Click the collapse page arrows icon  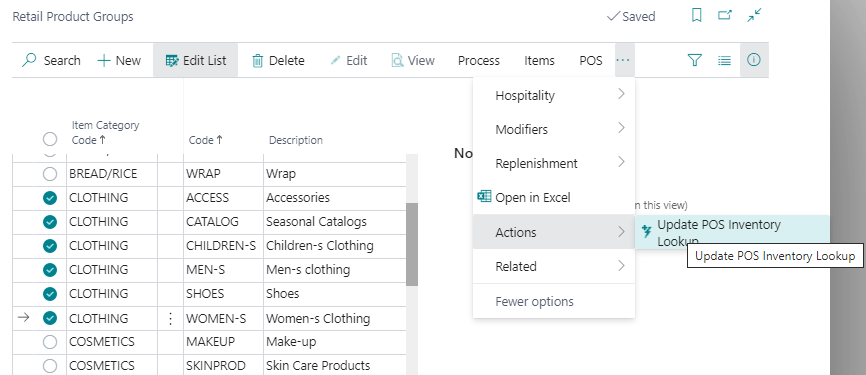click(754, 15)
